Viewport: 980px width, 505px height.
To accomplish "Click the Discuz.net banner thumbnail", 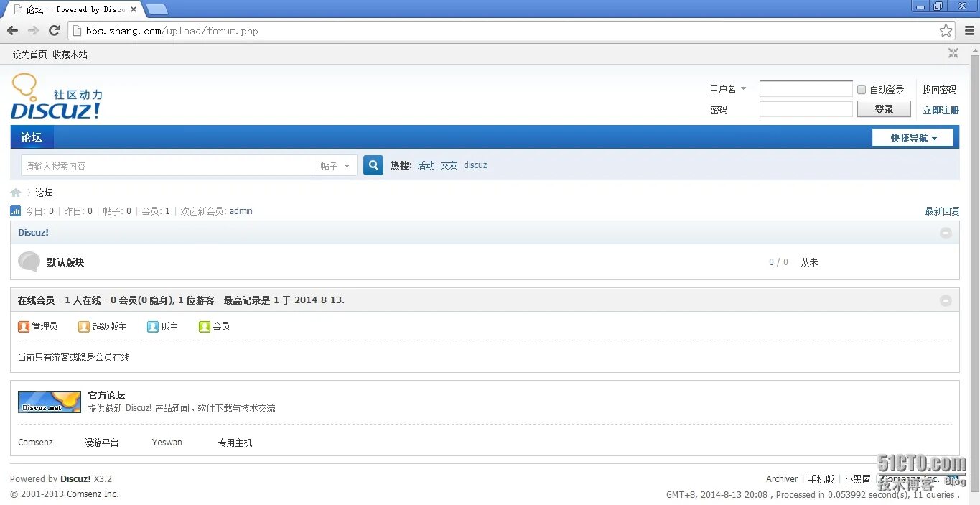I will (x=49, y=402).
